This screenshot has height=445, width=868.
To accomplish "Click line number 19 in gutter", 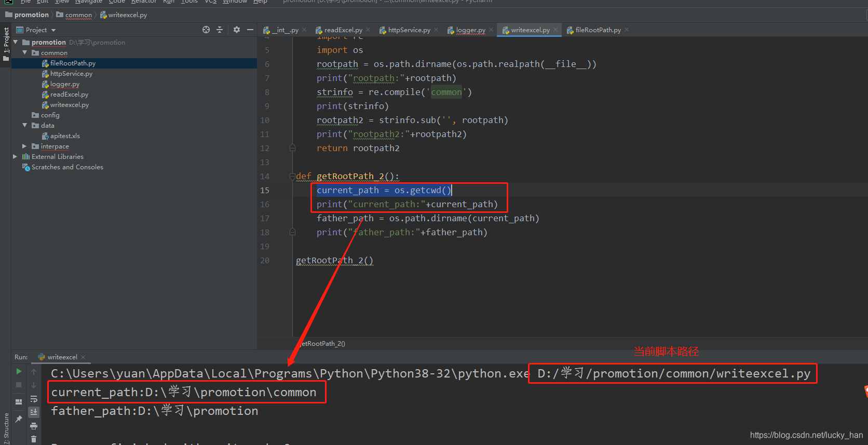I will click(x=265, y=247).
